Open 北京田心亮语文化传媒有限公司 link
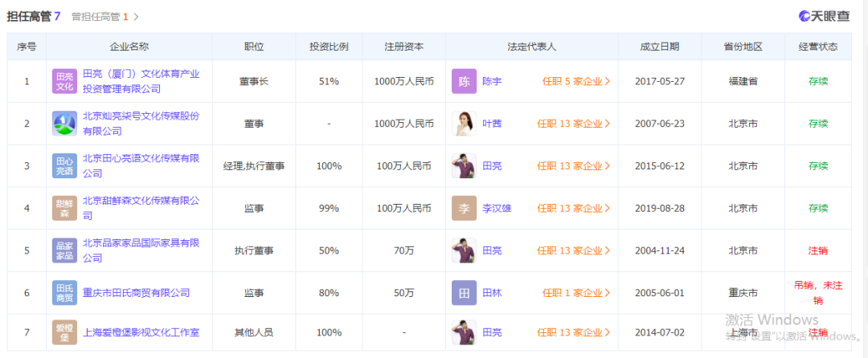This screenshot has width=868, height=358. click(141, 165)
